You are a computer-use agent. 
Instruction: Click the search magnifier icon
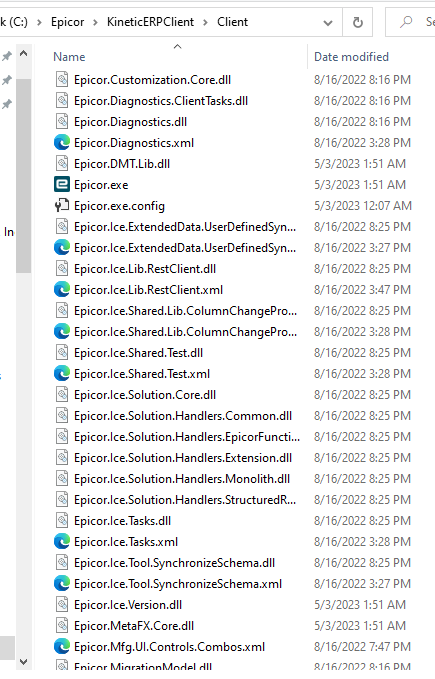click(x=406, y=22)
